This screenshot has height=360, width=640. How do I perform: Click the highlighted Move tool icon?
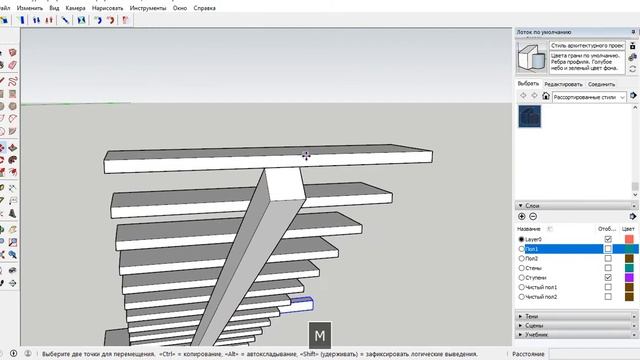(x=2, y=147)
